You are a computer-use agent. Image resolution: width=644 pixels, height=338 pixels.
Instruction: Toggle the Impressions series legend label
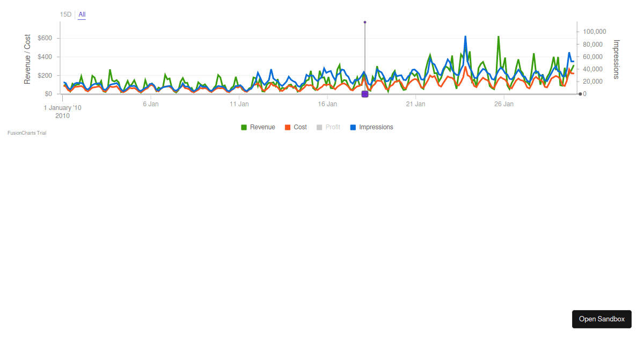(376, 127)
